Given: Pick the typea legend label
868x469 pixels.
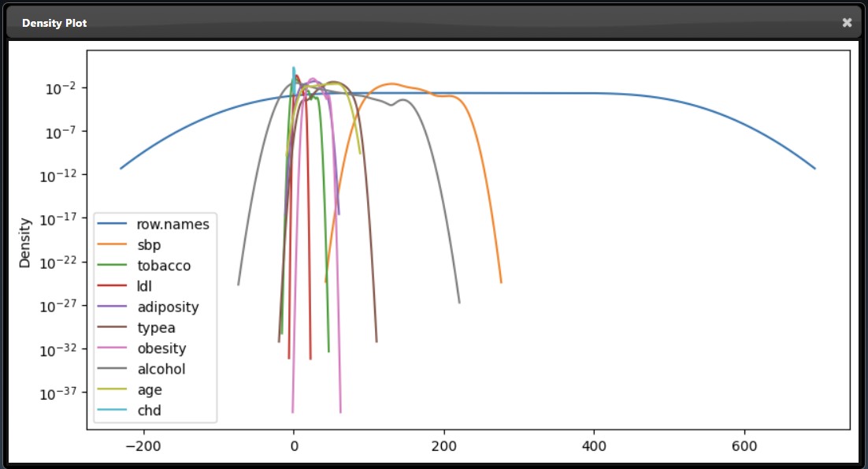Looking at the screenshot, I should pos(156,328).
